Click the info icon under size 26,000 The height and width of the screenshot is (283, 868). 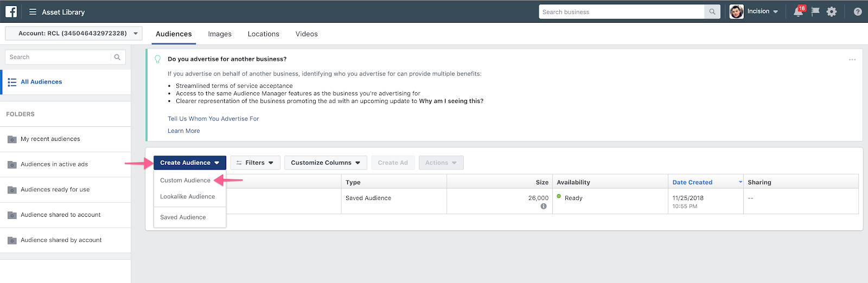point(544,207)
